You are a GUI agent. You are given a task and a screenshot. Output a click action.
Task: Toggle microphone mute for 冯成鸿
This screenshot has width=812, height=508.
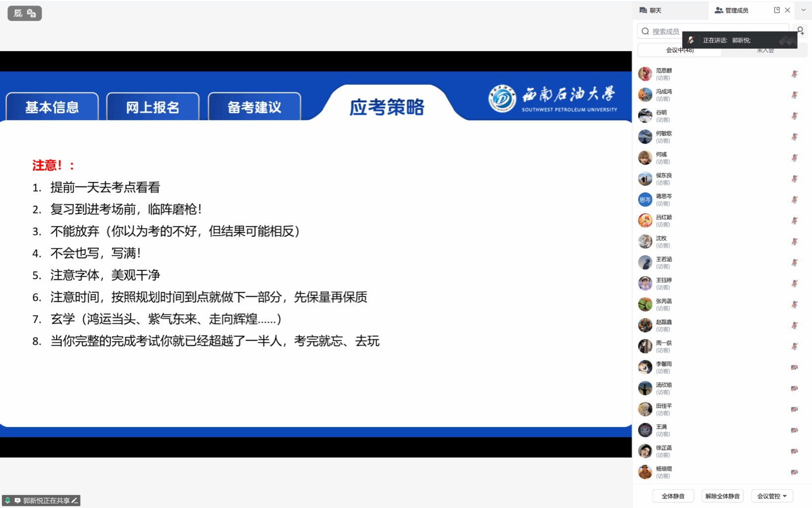(794, 95)
